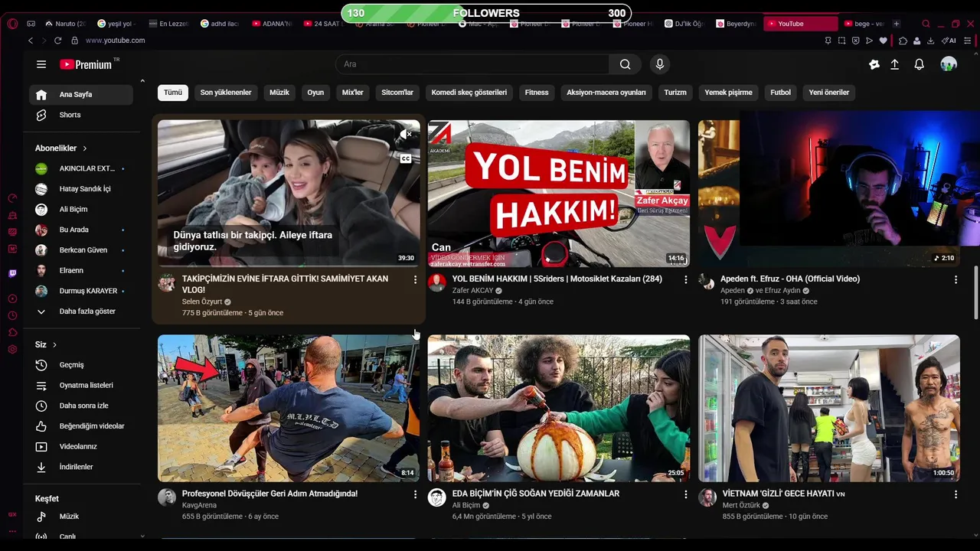Focus the Ara search input field
Screen dimensions: 980x551
472,64
